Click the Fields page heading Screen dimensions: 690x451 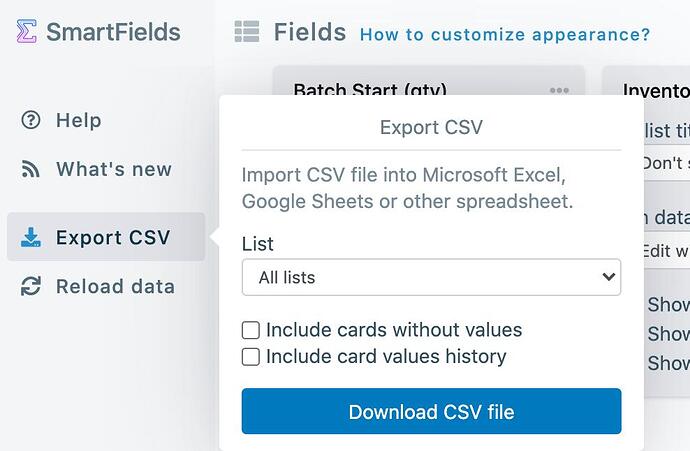[x=310, y=33]
